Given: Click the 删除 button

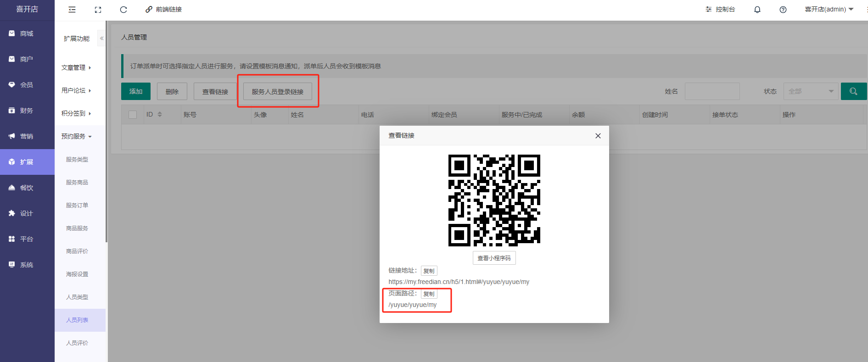Looking at the screenshot, I should pyautogui.click(x=172, y=91).
